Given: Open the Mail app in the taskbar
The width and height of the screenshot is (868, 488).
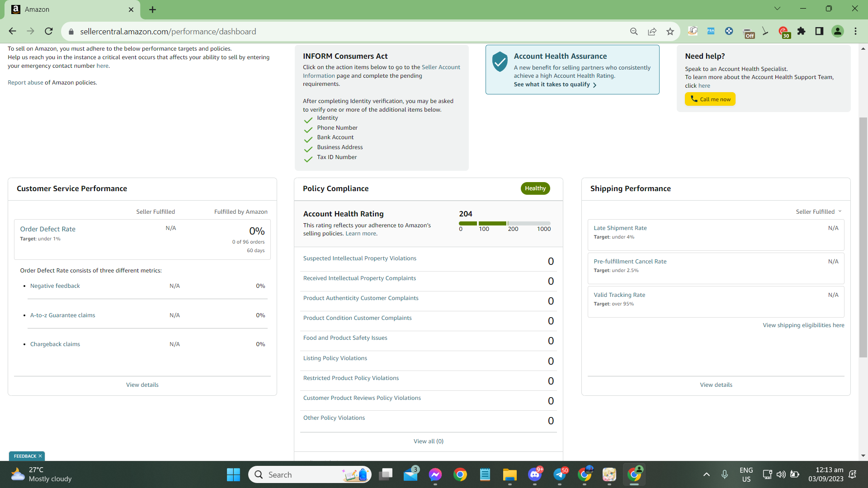Looking at the screenshot, I should 410,474.
